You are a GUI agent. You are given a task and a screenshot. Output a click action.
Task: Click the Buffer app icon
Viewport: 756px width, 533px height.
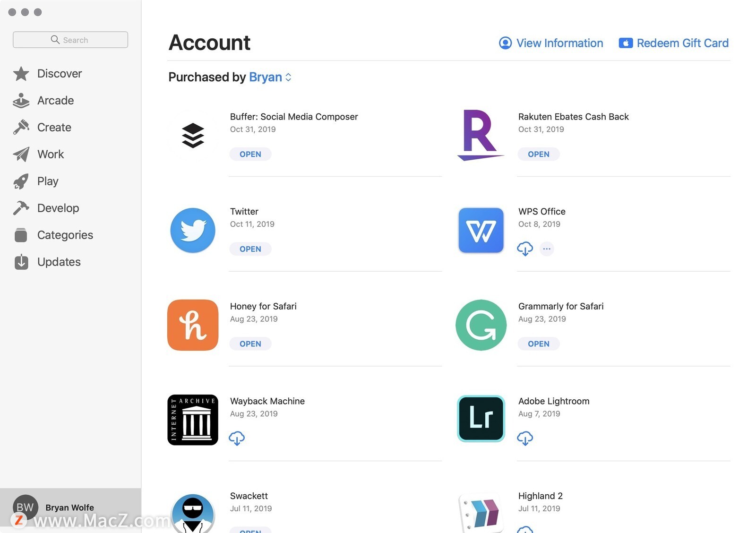click(193, 136)
